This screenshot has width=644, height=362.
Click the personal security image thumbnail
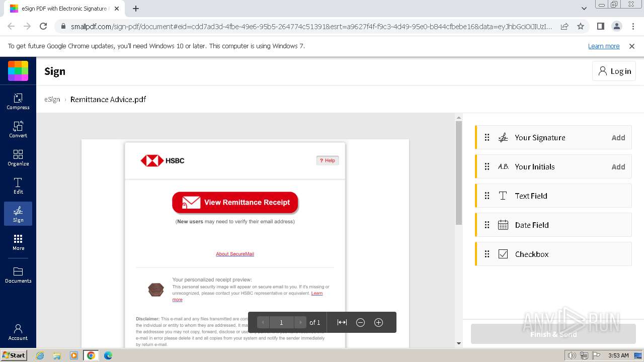click(x=156, y=290)
